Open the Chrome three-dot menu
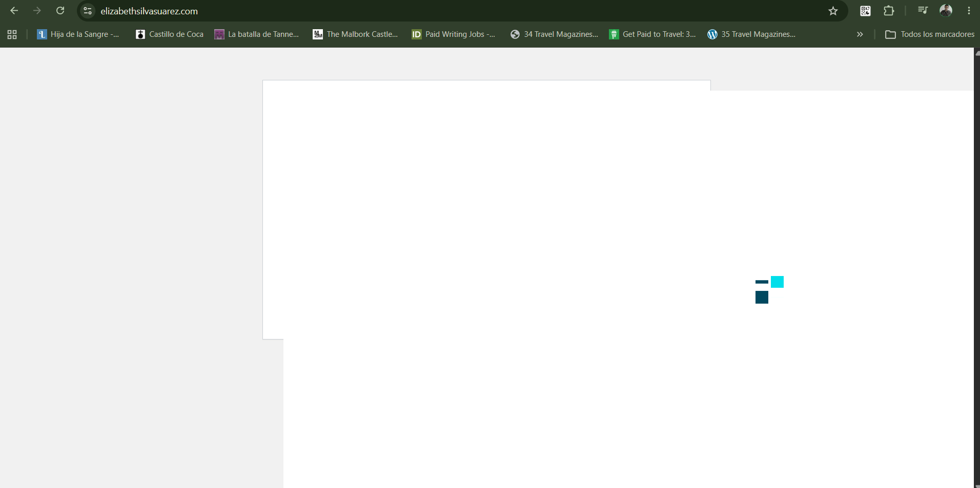Viewport: 980px width, 488px height. click(x=969, y=11)
